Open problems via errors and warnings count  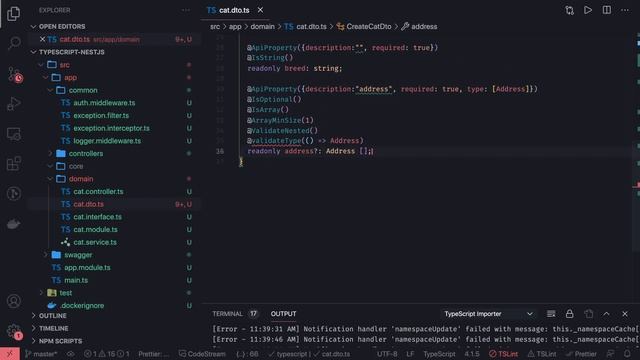point(106,354)
